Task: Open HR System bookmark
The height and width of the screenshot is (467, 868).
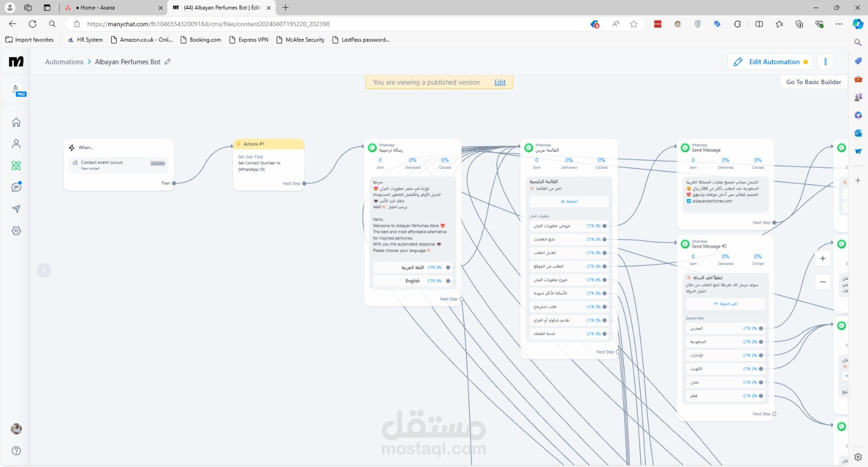Action: pyautogui.click(x=85, y=40)
